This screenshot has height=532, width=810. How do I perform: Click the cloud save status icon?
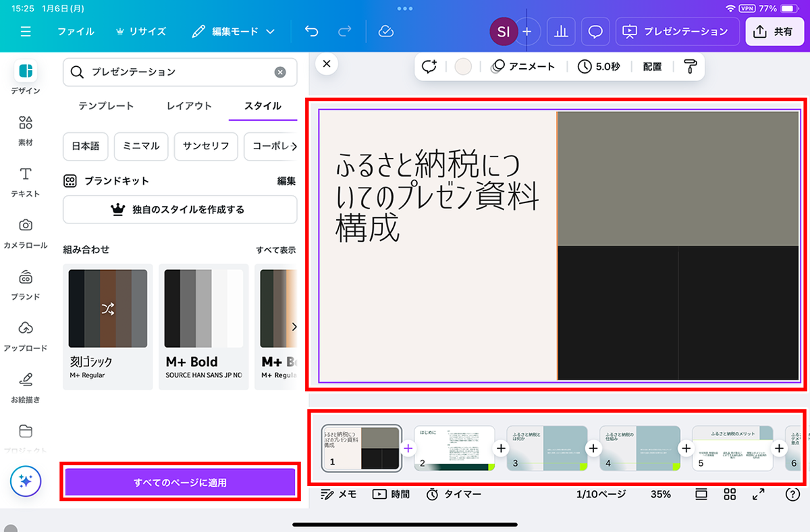point(386,32)
